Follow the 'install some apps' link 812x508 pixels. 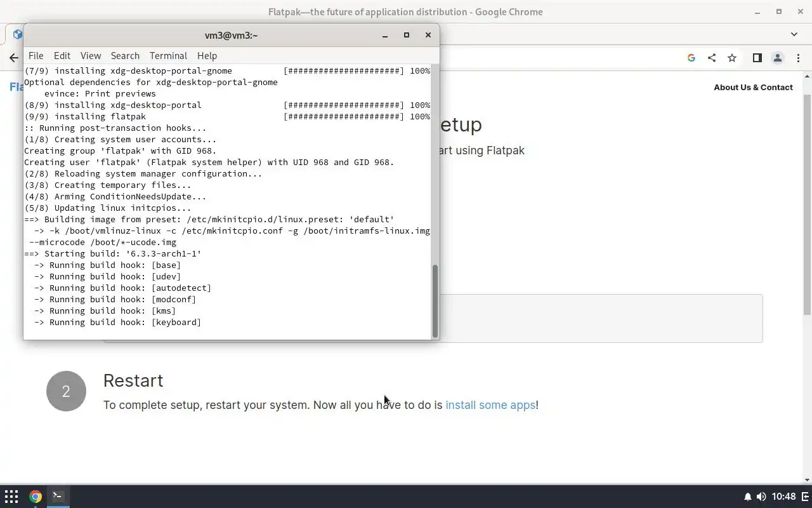point(490,404)
